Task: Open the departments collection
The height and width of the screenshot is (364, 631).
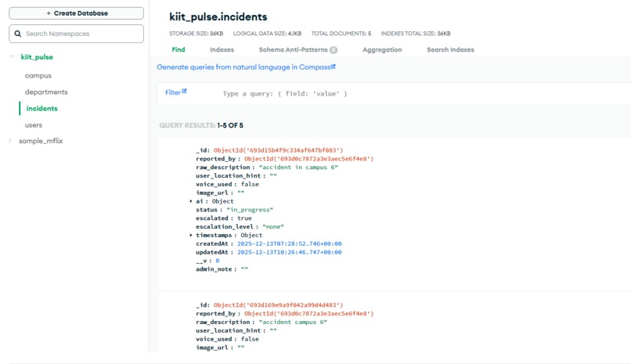Action: pyautogui.click(x=46, y=92)
